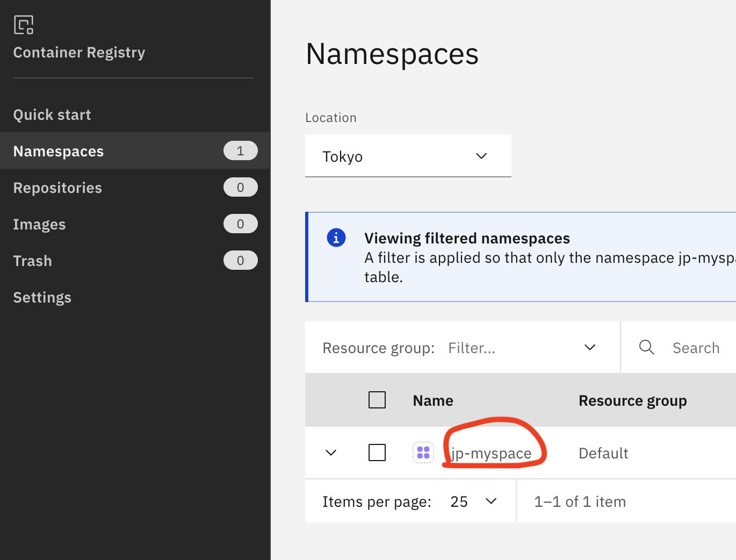The image size is (736, 560).
Task: Open the Tokyo location dropdown
Action: [408, 156]
